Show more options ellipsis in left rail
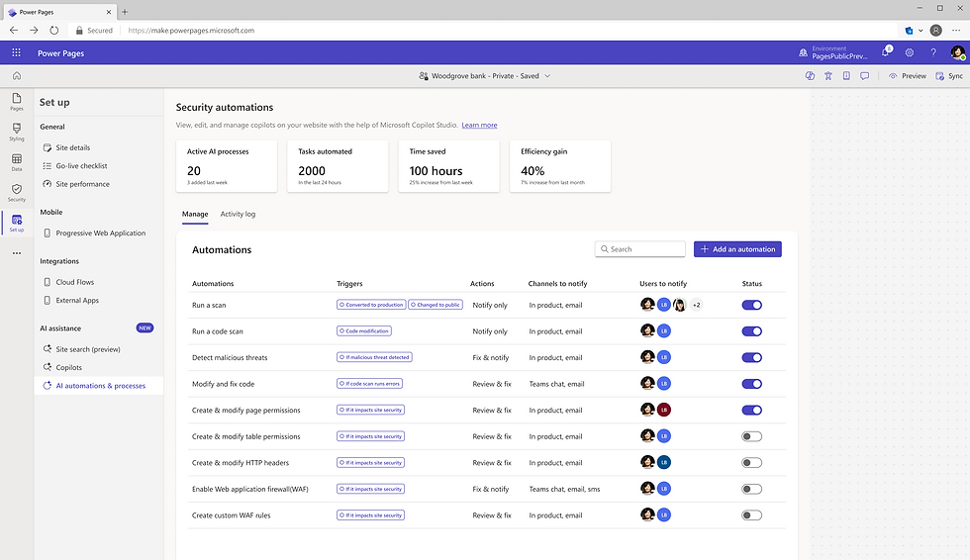 [17, 253]
